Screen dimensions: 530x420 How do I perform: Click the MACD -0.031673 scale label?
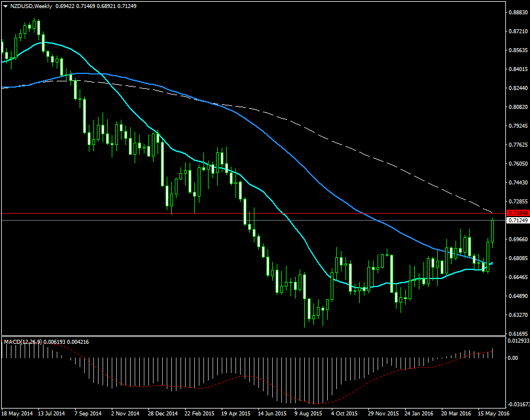pos(518,403)
